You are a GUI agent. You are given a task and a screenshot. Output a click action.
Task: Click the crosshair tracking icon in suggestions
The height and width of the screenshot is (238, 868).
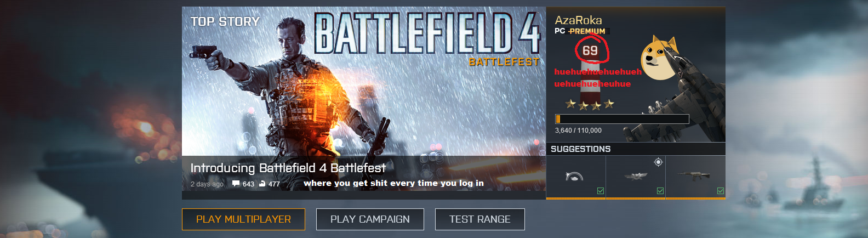658,162
